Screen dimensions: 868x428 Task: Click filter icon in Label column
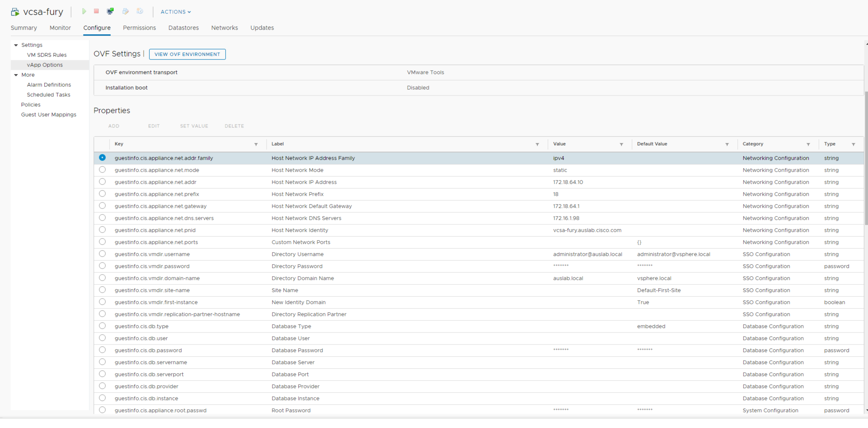[537, 144]
